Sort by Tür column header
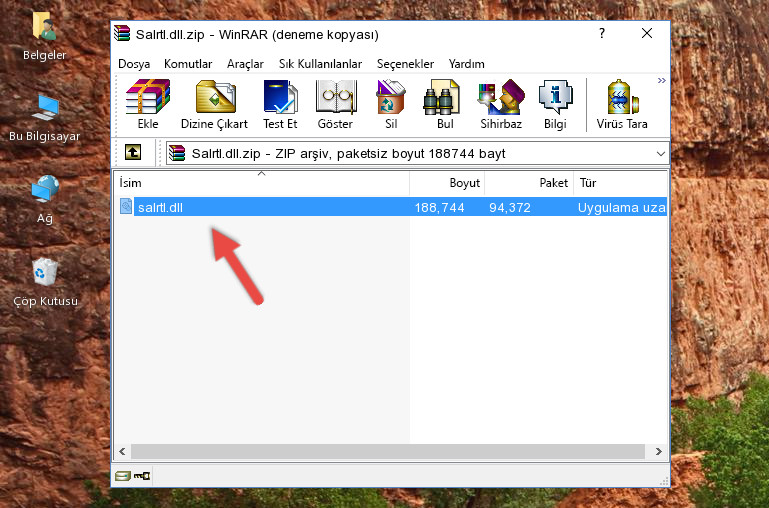Image resolution: width=769 pixels, height=508 pixels. 620,183
